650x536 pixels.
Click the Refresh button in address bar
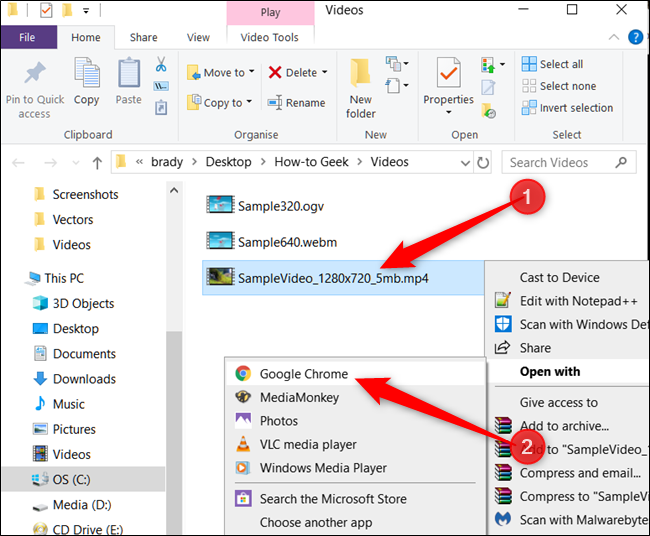pyautogui.click(x=483, y=162)
